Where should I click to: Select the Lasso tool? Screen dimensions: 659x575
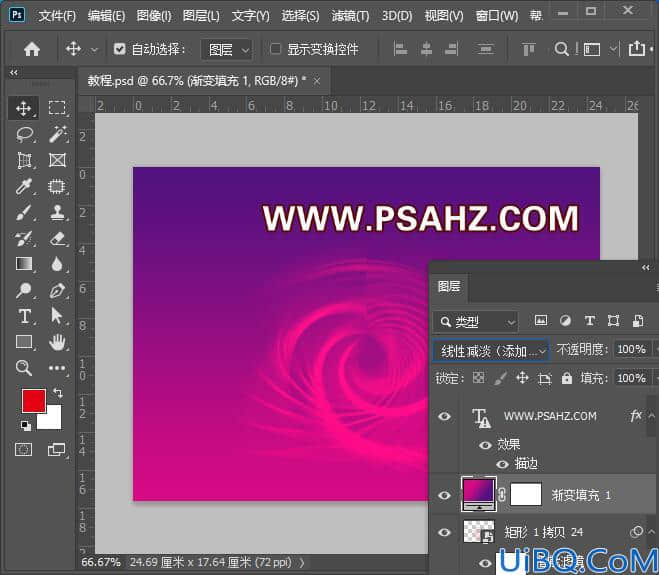pos(24,135)
